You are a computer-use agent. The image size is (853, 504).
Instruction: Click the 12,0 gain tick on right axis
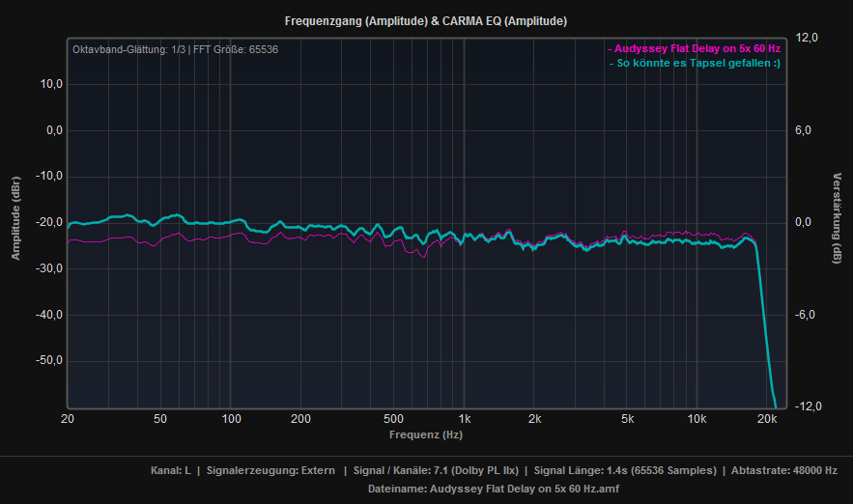807,38
